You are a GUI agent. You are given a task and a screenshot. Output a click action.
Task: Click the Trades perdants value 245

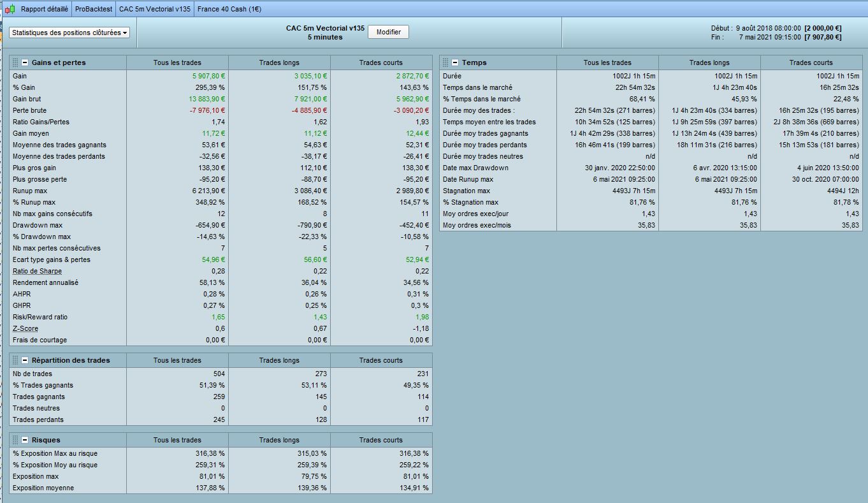coord(219,419)
